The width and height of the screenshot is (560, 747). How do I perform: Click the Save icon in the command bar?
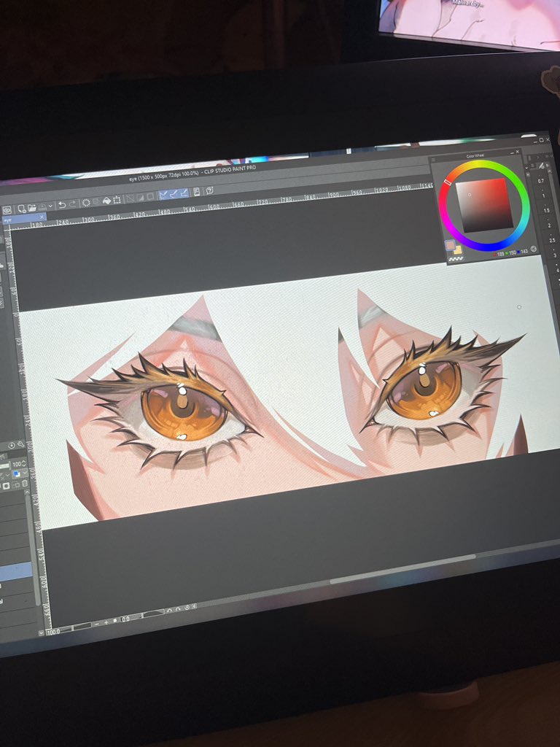(42, 206)
